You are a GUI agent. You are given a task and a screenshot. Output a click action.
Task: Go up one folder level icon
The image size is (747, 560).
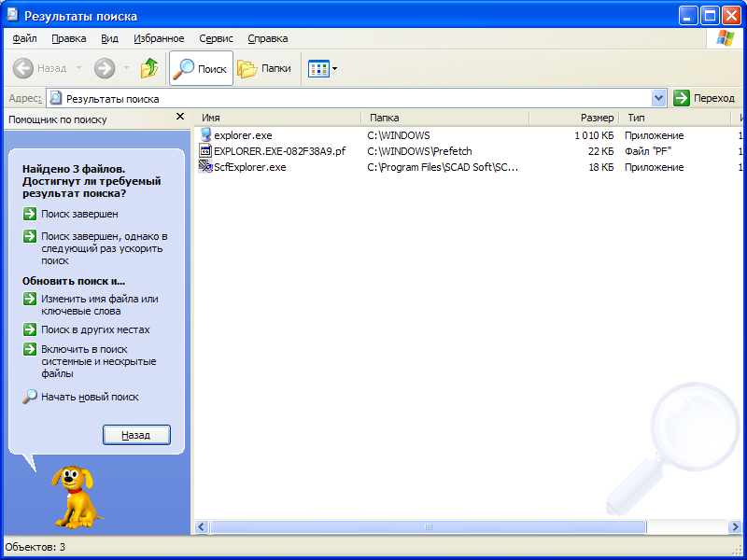click(x=149, y=68)
